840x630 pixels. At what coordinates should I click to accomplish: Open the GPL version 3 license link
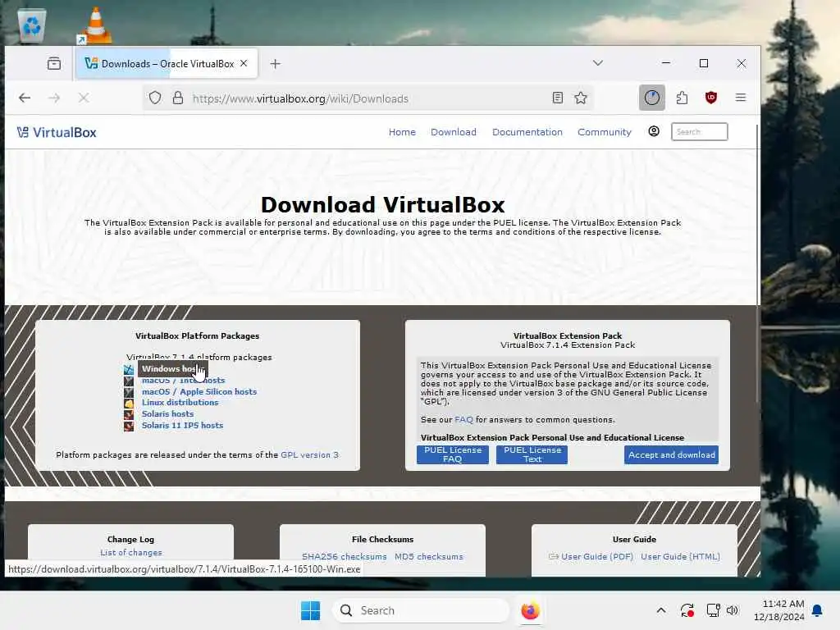pos(309,454)
